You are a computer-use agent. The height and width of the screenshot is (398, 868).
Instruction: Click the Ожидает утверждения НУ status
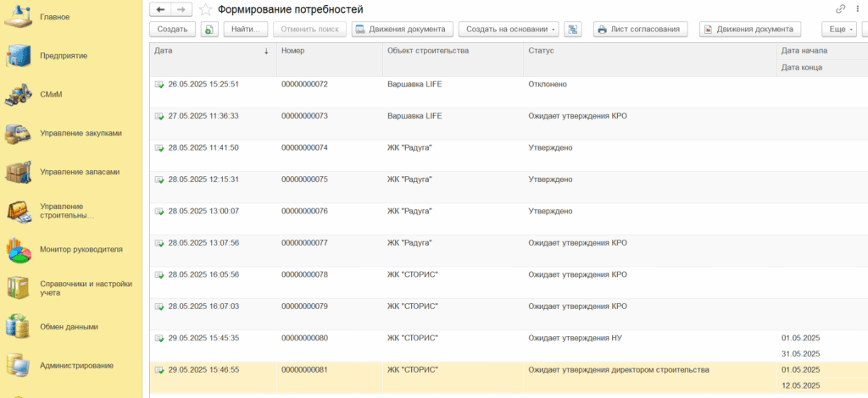[x=576, y=339]
